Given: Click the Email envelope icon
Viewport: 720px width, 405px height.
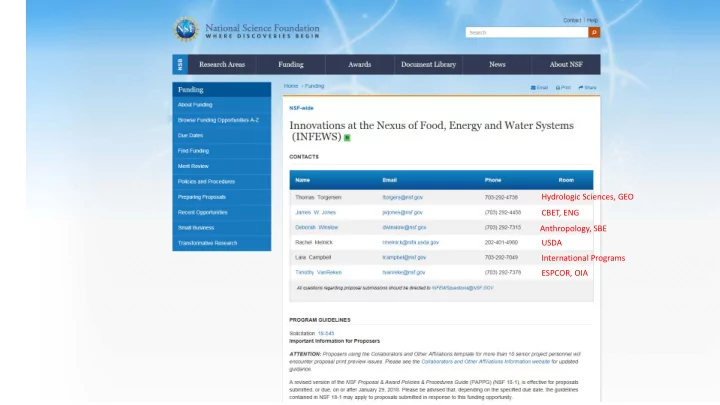Looking at the screenshot, I should (533, 87).
